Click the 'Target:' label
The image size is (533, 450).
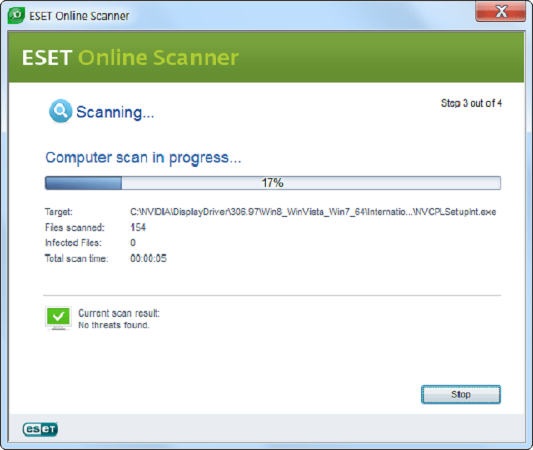coord(58,212)
